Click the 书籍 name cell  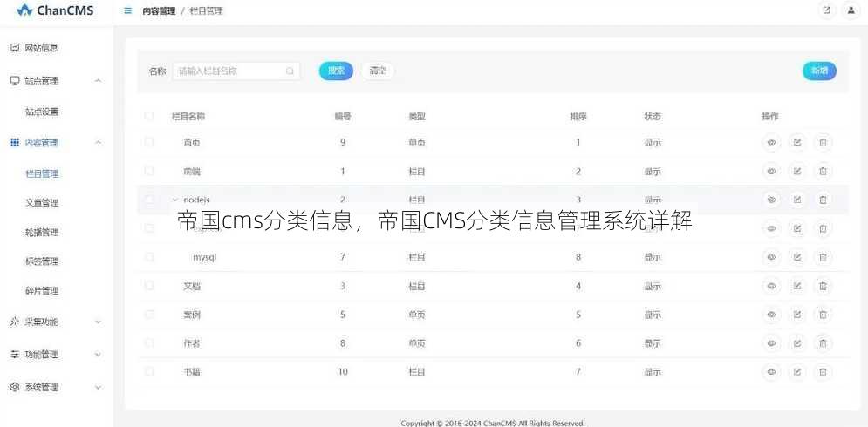(x=192, y=372)
